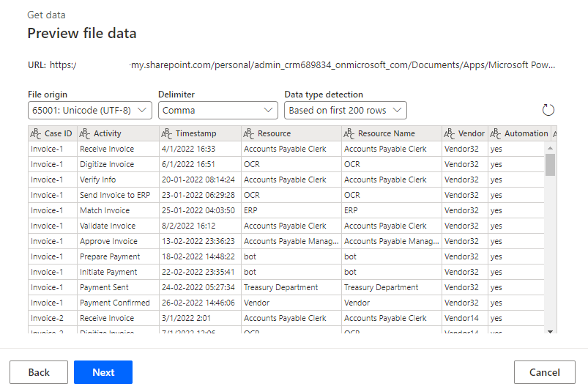The height and width of the screenshot is (392, 588).
Task: Select the Timestamp column header
Action: point(200,133)
